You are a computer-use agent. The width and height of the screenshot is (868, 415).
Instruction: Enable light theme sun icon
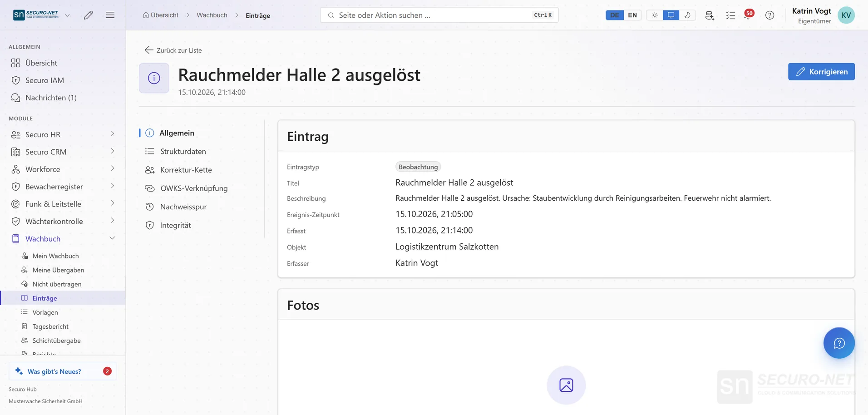[655, 15]
